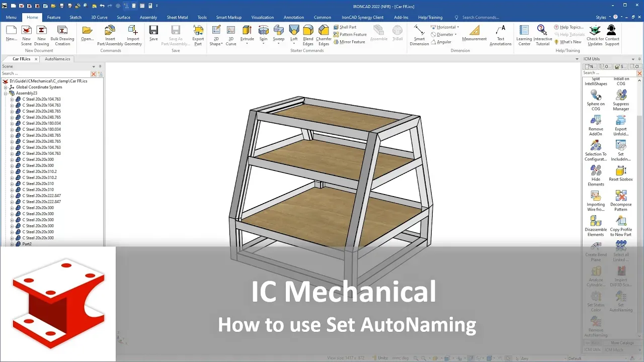Image resolution: width=644 pixels, height=362 pixels.
Task: Open the Diameter dimension dropdown
Action: tap(456, 35)
